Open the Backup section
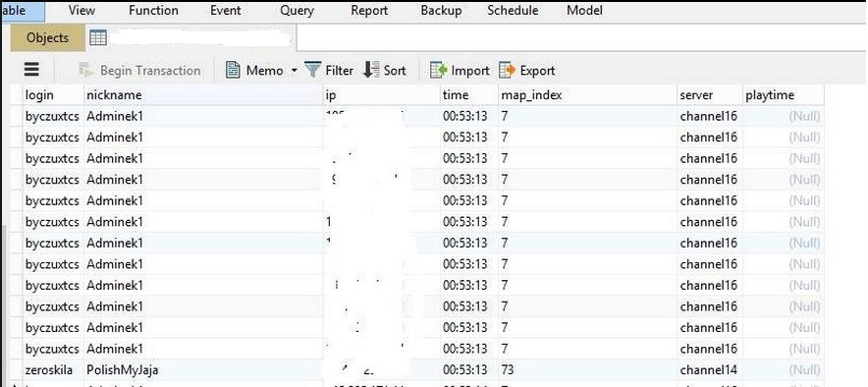 click(x=441, y=10)
